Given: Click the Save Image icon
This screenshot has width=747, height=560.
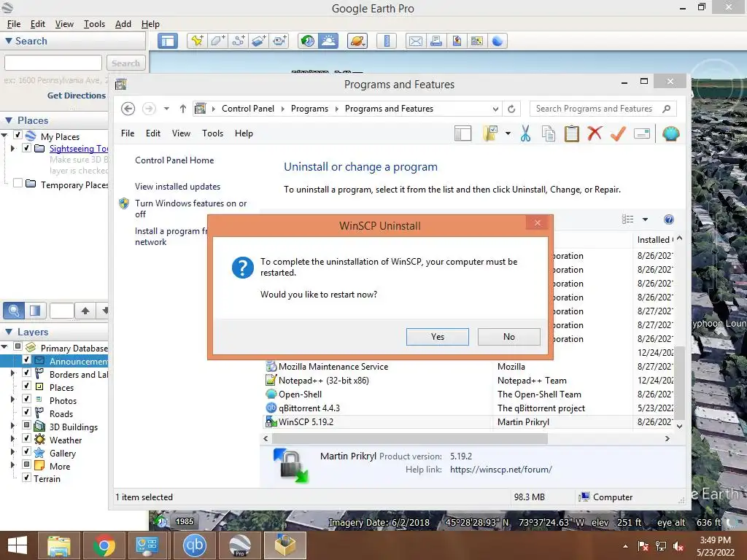Looking at the screenshot, I should [x=457, y=42].
